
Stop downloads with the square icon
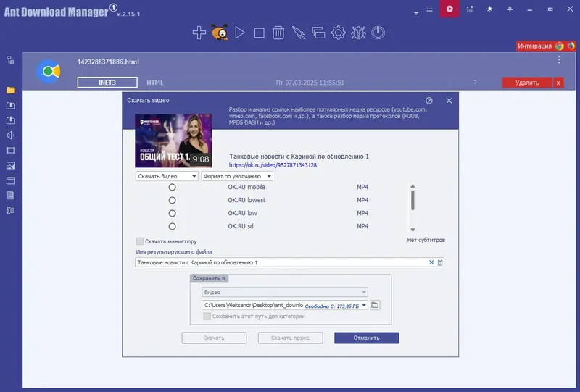(260, 33)
